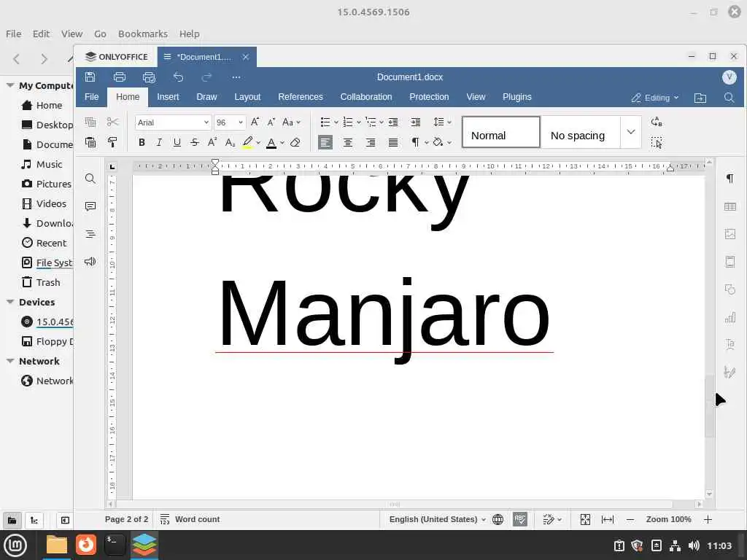Open Image settings in right sidebar
The width and height of the screenshot is (747, 560).
[729, 234]
